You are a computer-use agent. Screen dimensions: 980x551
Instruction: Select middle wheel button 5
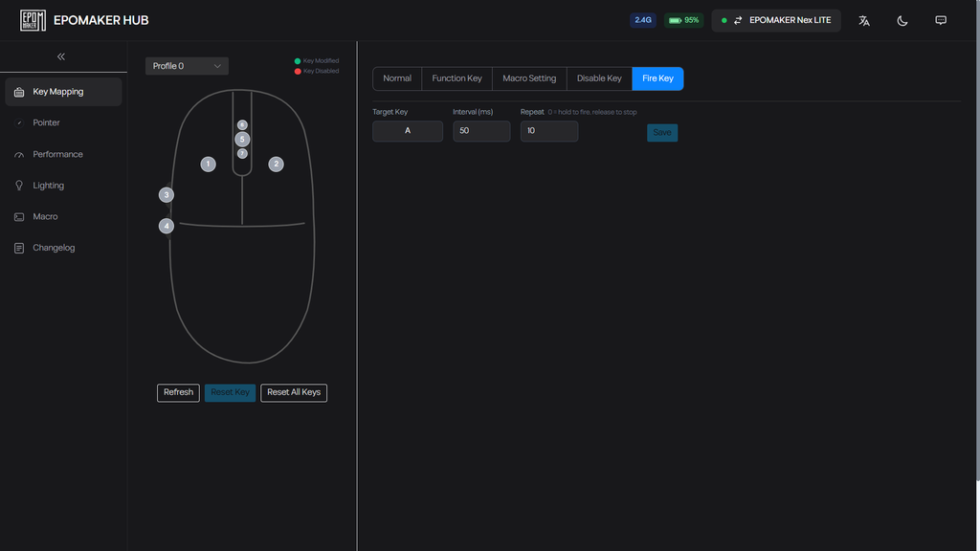coord(242,140)
